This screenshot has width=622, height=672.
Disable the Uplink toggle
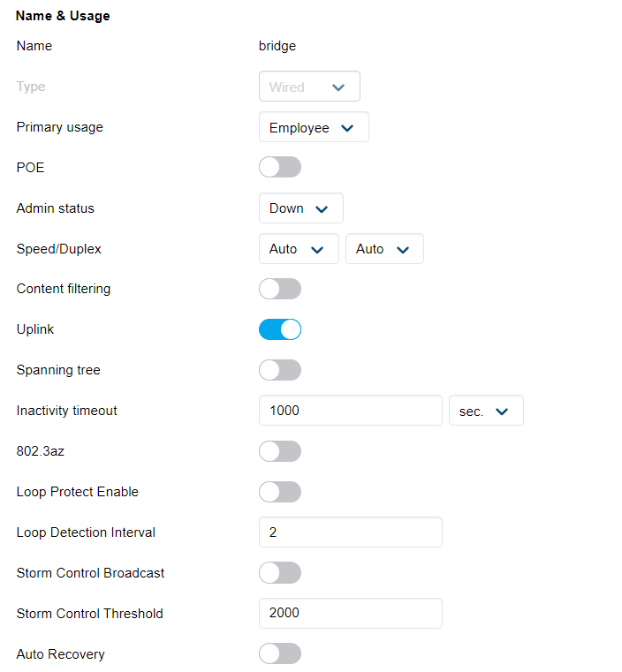[x=279, y=329]
